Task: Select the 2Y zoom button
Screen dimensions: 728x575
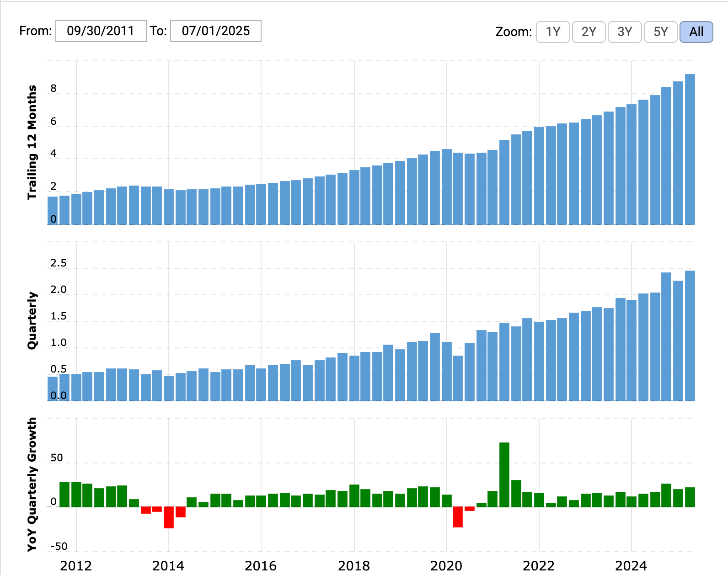Action: (x=589, y=32)
